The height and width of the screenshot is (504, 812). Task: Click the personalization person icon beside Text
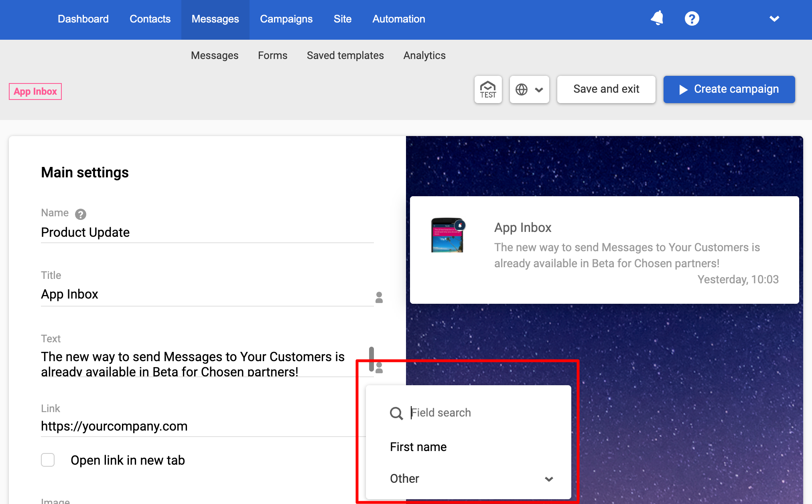point(380,368)
